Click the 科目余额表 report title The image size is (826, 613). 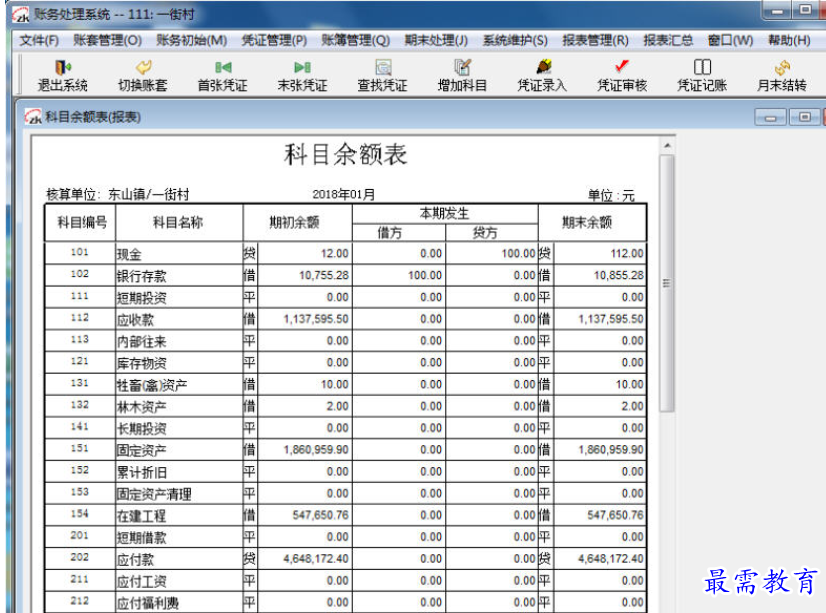pyautogui.click(x=346, y=154)
